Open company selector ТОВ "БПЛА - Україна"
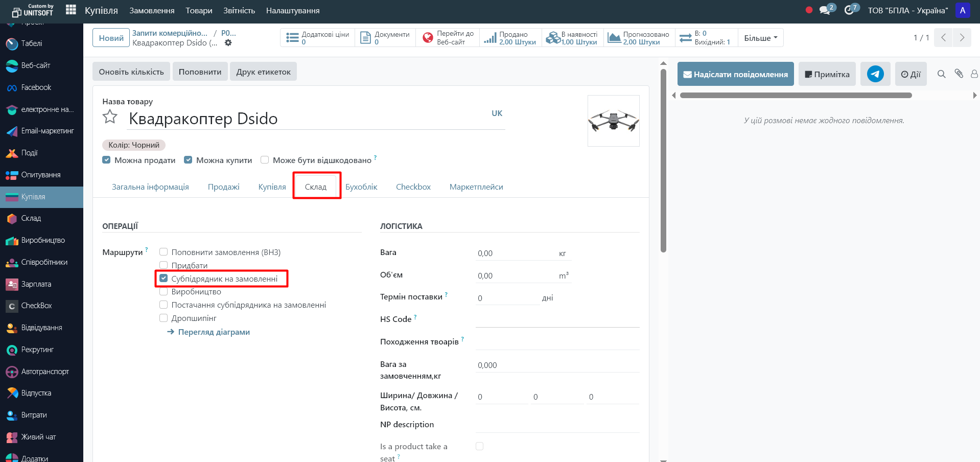Image resolution: width=980 pixels, height=462 pixels. point(907,10)
